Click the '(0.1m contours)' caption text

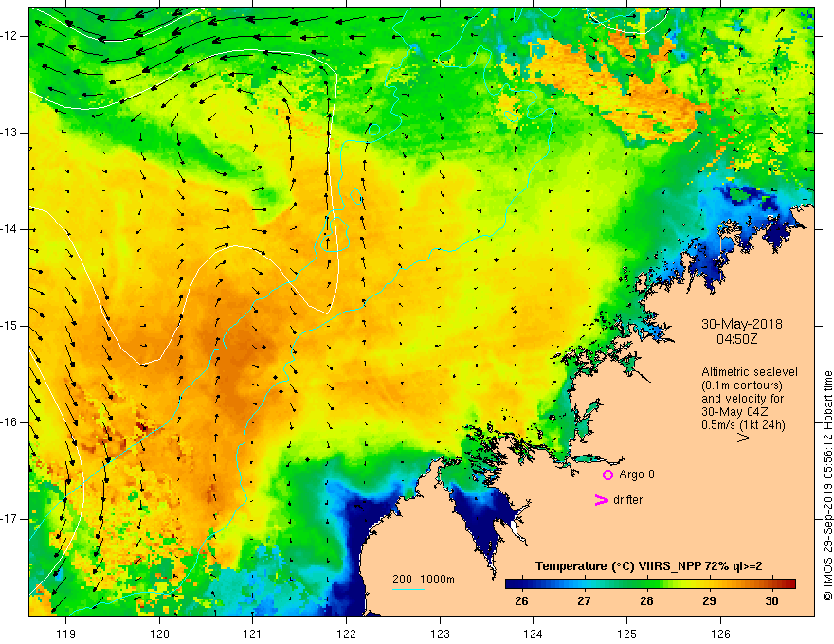pyautogui.click(x=742, y=385)
